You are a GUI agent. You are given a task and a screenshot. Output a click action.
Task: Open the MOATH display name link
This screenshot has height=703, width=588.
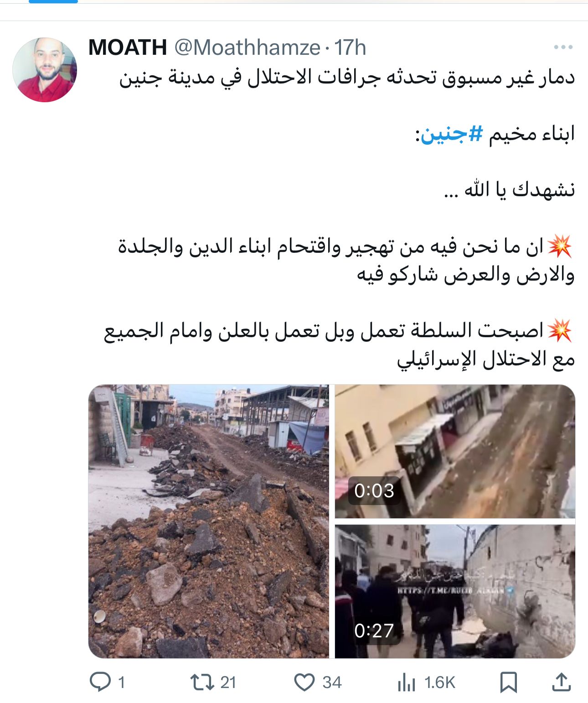[128, 47]
